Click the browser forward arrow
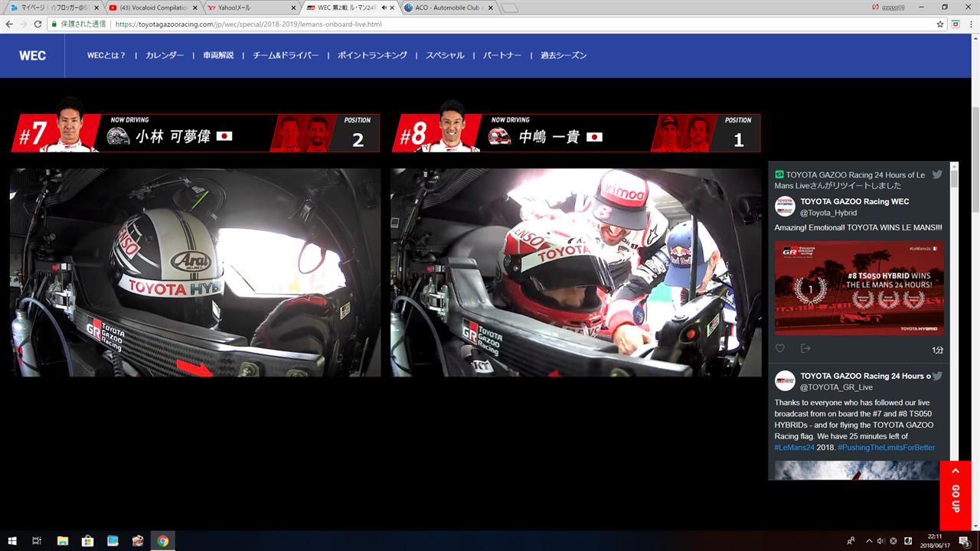The image size is (980, 551). (24, 24)
